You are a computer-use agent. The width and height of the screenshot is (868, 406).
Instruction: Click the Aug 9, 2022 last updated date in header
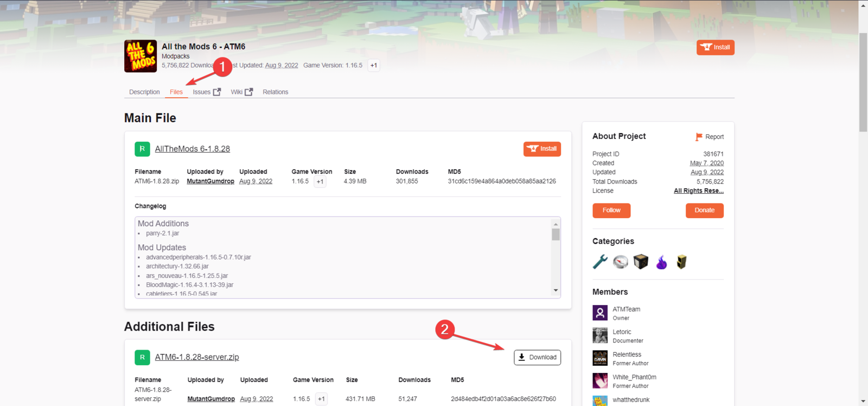(x=282, y=66)
